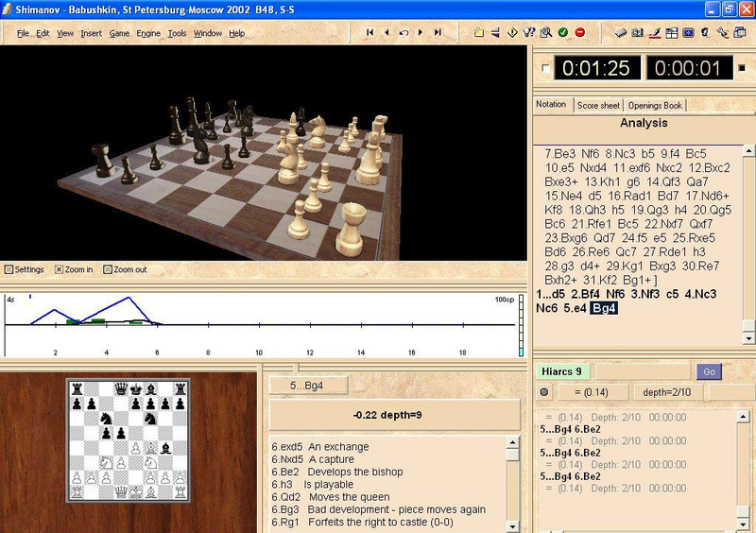Click the yellow diamond hint icon
756x533 pixels.
tap(512, 33)
